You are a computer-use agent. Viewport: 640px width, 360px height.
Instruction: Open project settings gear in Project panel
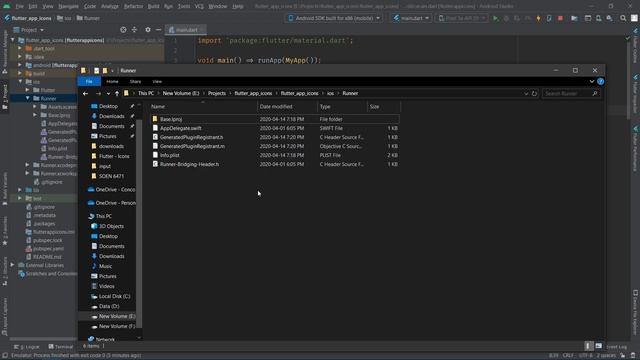(148, 30)
